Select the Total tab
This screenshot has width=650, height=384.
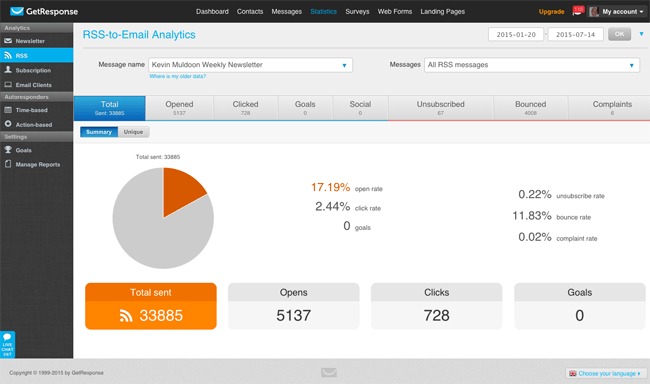click(109, 108)
